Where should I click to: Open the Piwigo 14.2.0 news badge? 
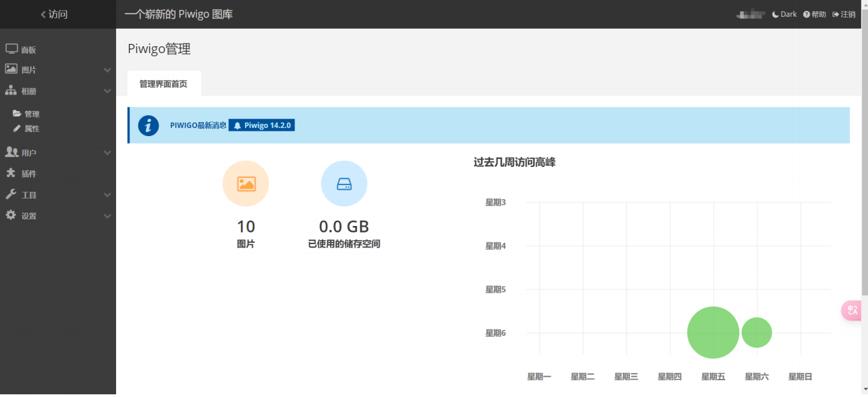pyautogui.click(x=262, y=125)
